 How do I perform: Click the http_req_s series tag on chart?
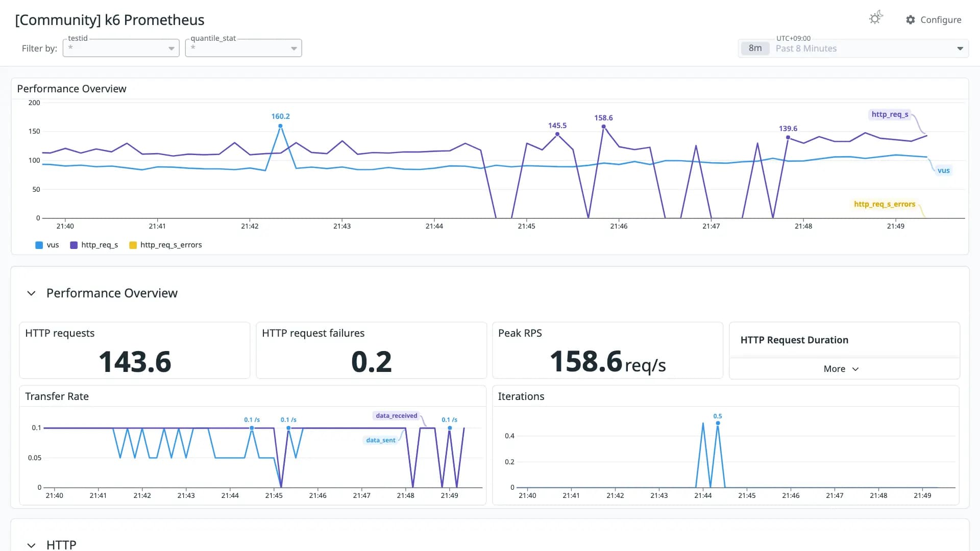[x=890, y=114]
